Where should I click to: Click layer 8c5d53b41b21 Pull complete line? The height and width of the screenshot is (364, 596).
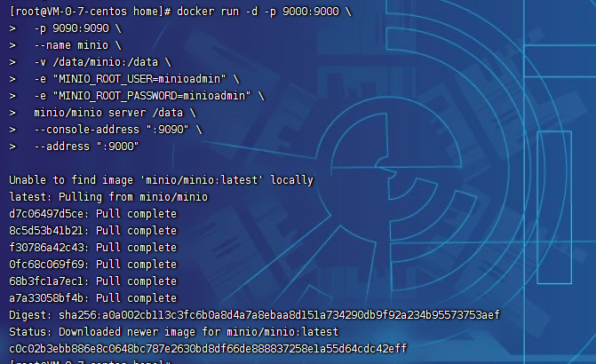coord(93,231)
